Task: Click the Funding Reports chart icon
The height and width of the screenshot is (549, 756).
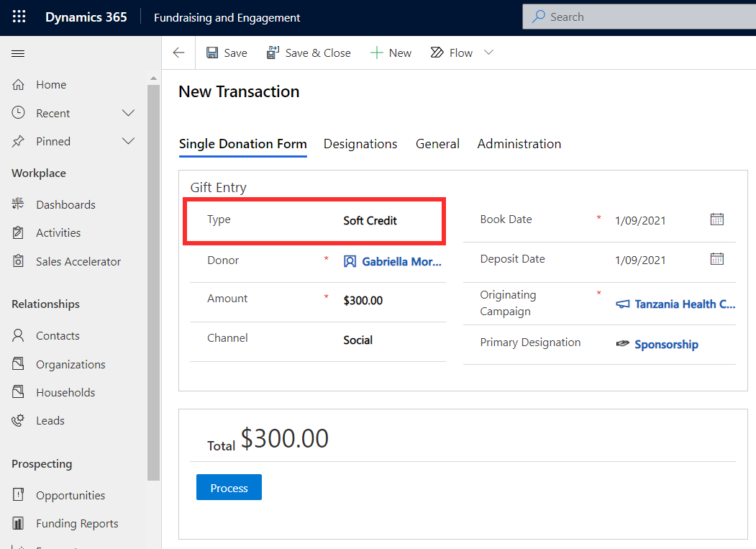Action: (x=18, y=523)
